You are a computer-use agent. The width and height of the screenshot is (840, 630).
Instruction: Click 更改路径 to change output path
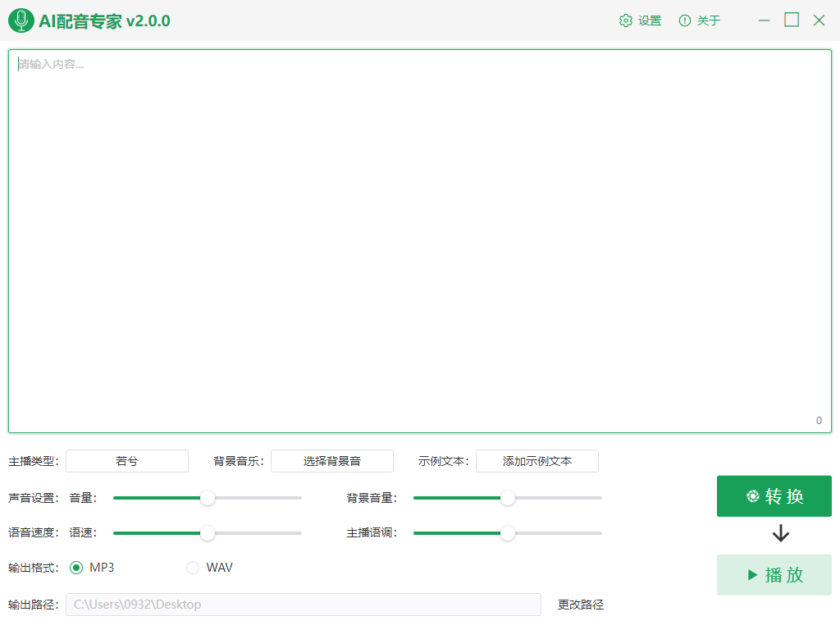point(581,605)
